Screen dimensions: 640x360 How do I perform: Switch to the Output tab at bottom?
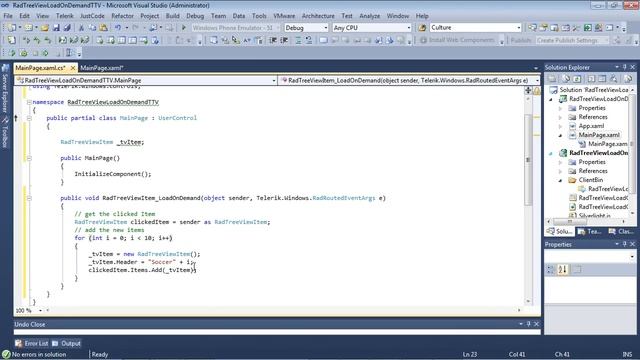point(66,344)
